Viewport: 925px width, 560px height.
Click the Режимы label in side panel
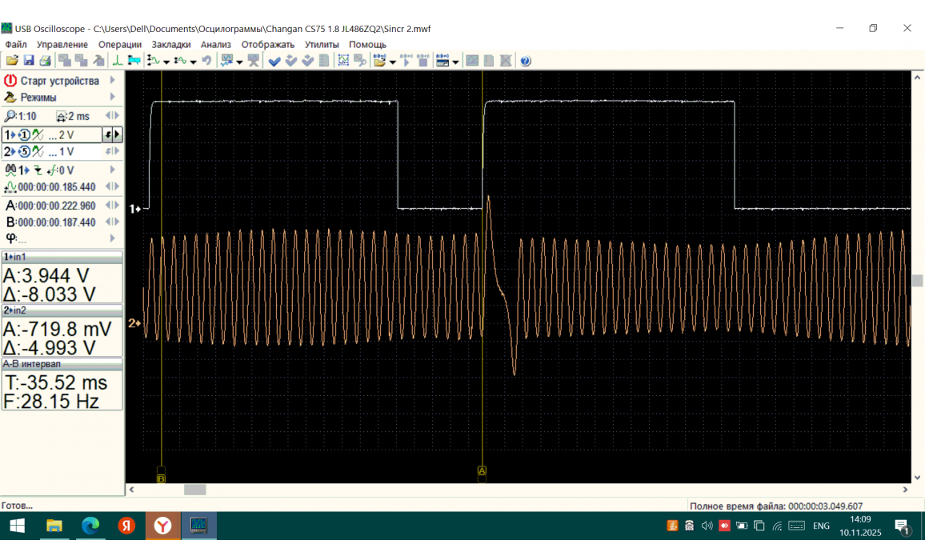point(38,98)
